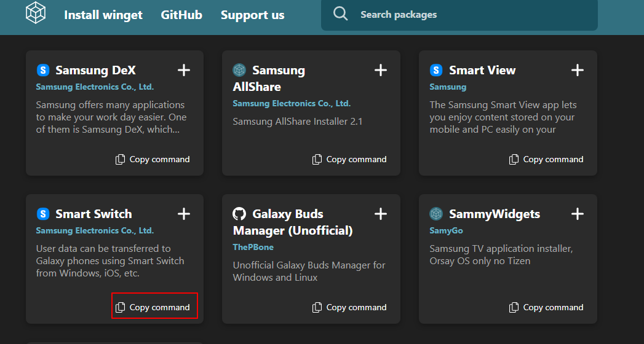Screen dimensions: 644x344
Task: Copy command for SammyWidgets
Action: coord(546,308)
